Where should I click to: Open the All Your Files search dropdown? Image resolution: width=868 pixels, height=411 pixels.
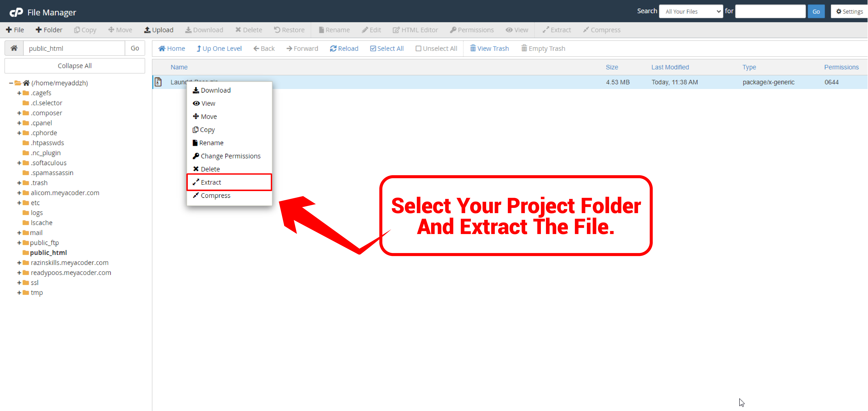pyautogui.click(x=691, y=11)
